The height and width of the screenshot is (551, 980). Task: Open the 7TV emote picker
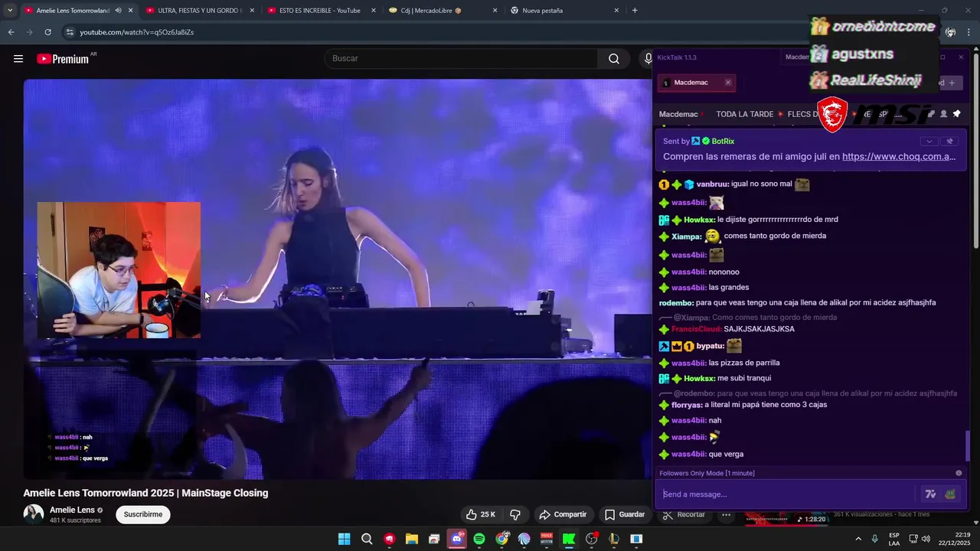(930, 494)
